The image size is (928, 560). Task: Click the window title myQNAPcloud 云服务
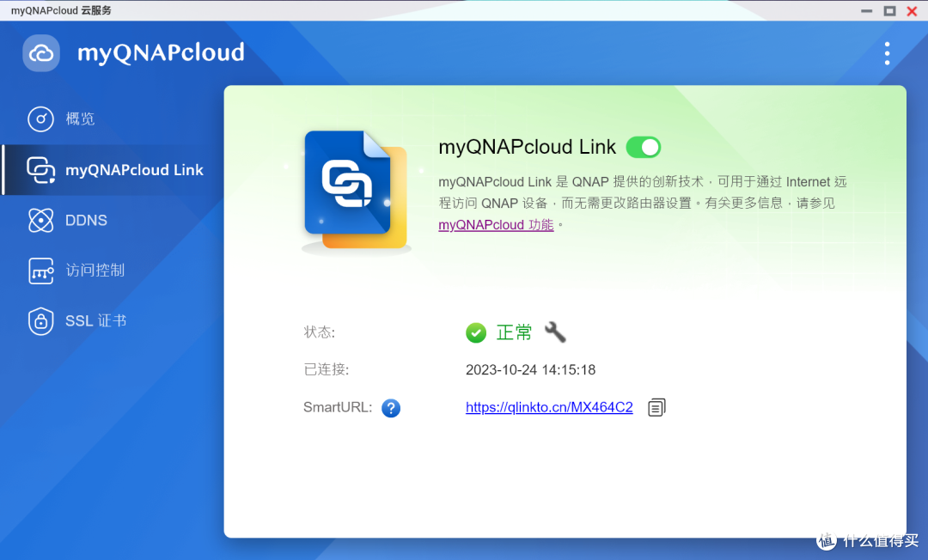[x=61, y=10]
